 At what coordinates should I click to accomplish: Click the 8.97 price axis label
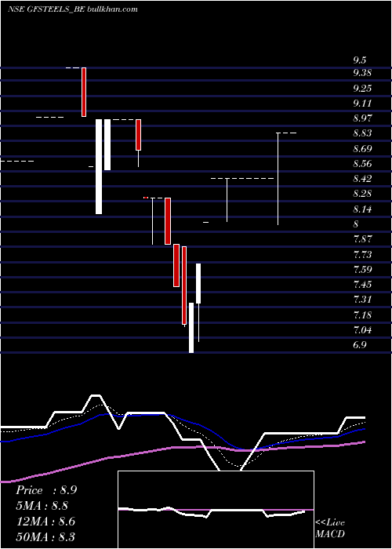pyautogui.click(x=362, y=118)
